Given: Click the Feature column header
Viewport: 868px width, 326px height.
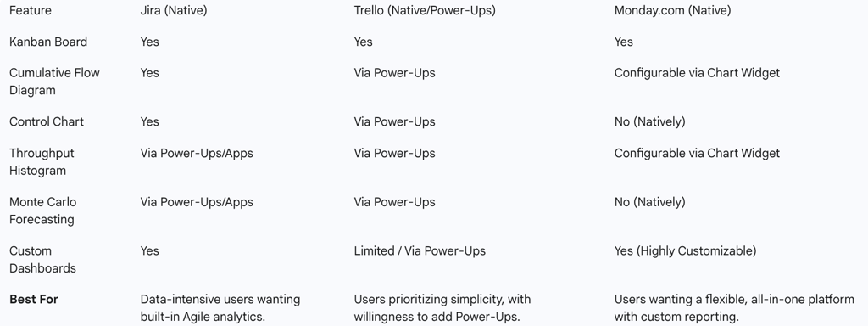Looking at the screenshot, I should tap(29, 10).
